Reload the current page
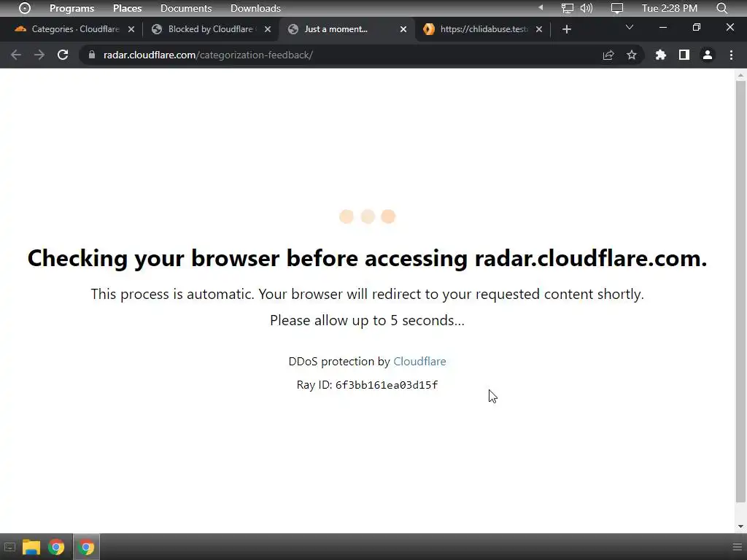The height and width of the screenshot is (560, 747). [63, 55]
